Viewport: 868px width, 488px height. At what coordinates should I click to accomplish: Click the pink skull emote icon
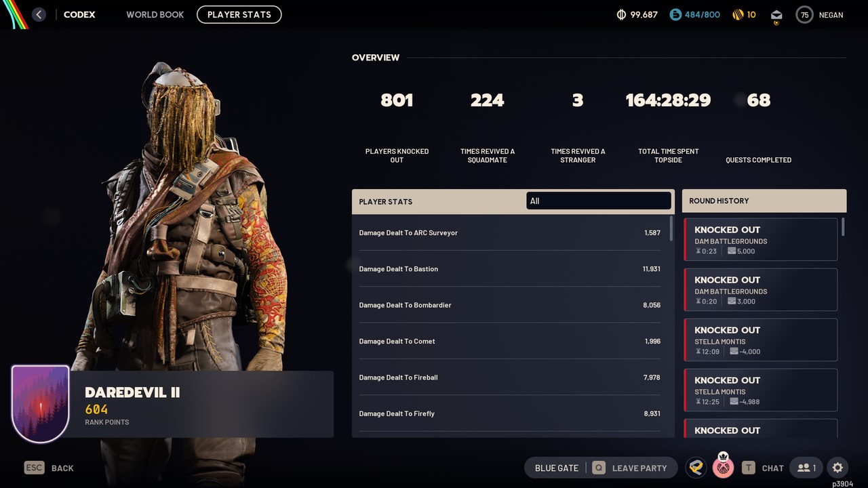pos(724,467)
